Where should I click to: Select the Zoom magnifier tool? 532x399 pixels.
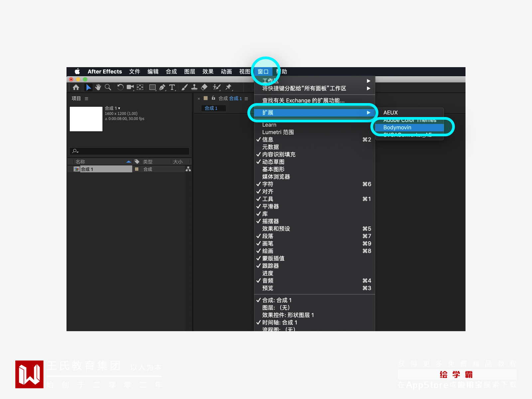click(108, 87)
